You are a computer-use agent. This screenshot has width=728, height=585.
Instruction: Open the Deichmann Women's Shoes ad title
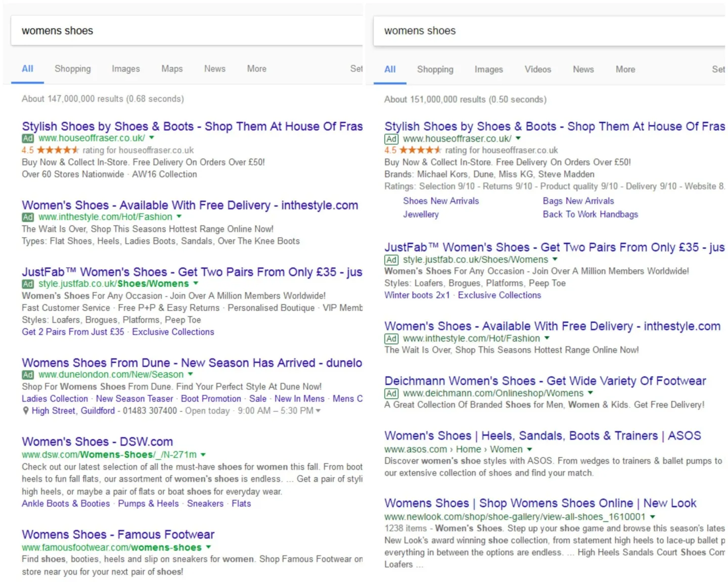pyautogui.click(x=545, y=381)
